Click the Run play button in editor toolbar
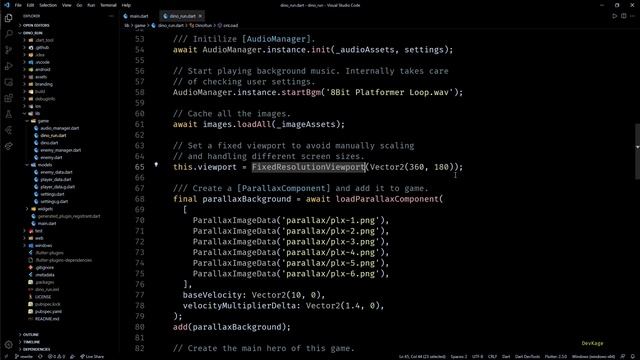The width and height of the screenshot is (640, 360). 615,16
